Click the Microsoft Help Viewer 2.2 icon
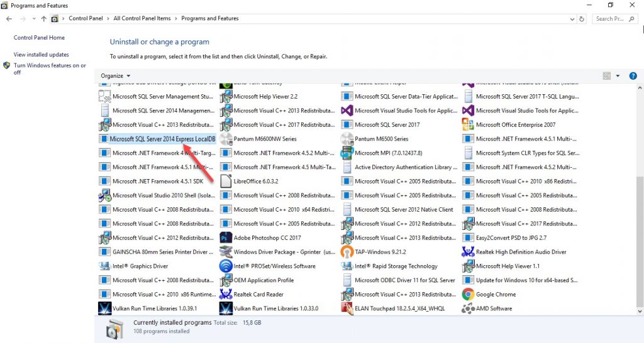Screen dimensions: 644x343 (x=226, y=96)
